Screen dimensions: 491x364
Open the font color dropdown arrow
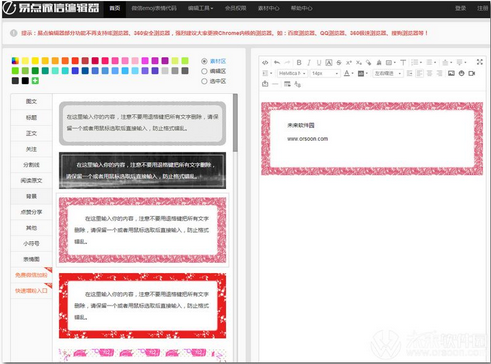point(352,74)
